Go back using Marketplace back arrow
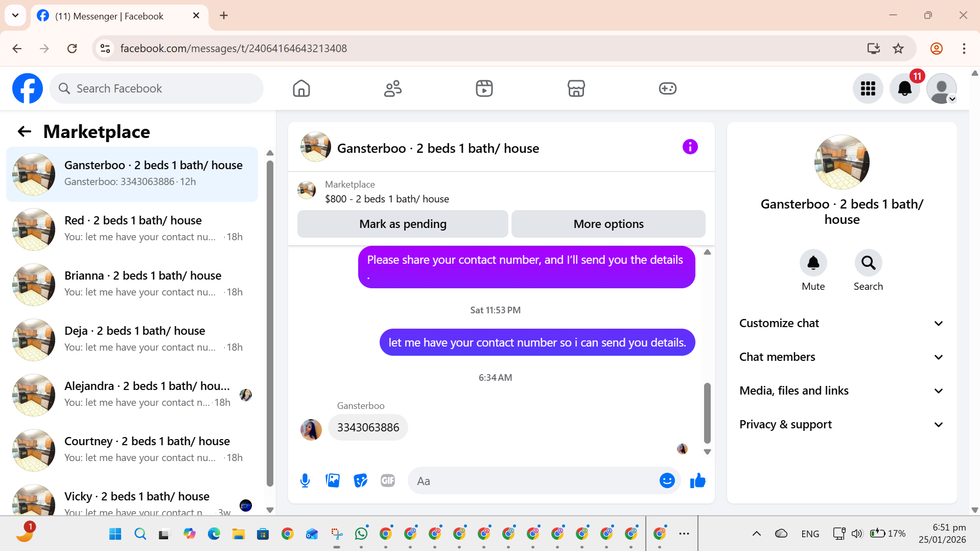This screenshot has height=551, width=980. click(25, 132)
